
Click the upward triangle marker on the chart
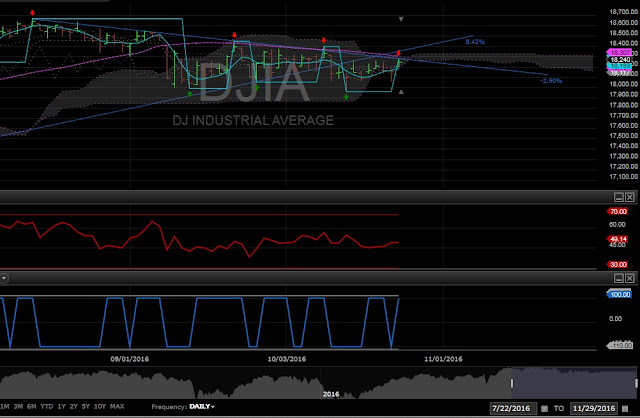(401, 92)
